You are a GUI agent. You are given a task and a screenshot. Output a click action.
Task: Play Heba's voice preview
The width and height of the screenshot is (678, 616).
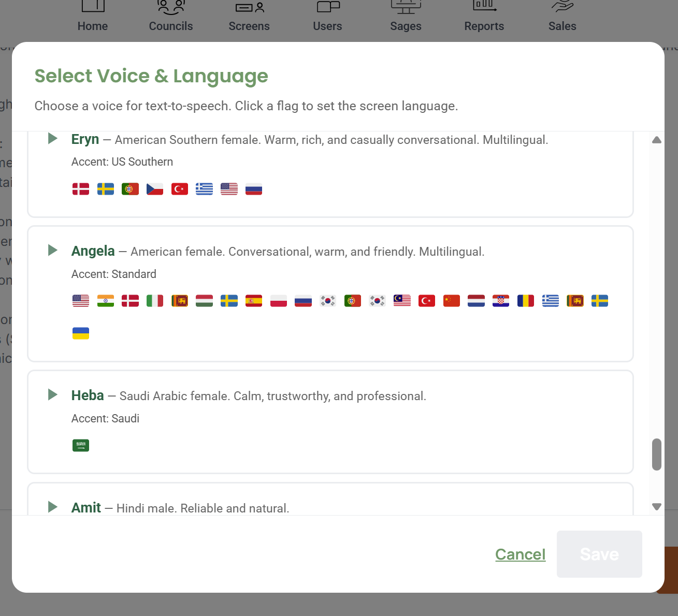[x=52, y=394]
